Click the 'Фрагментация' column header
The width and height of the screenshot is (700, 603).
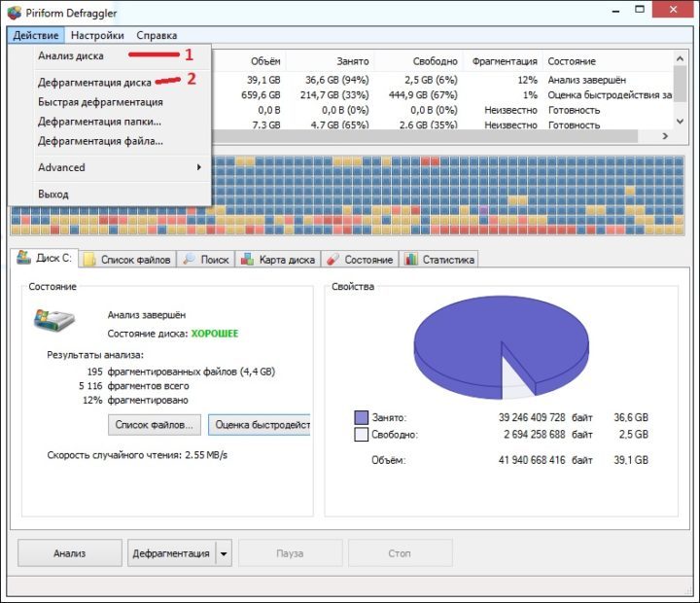coord(504,60)
